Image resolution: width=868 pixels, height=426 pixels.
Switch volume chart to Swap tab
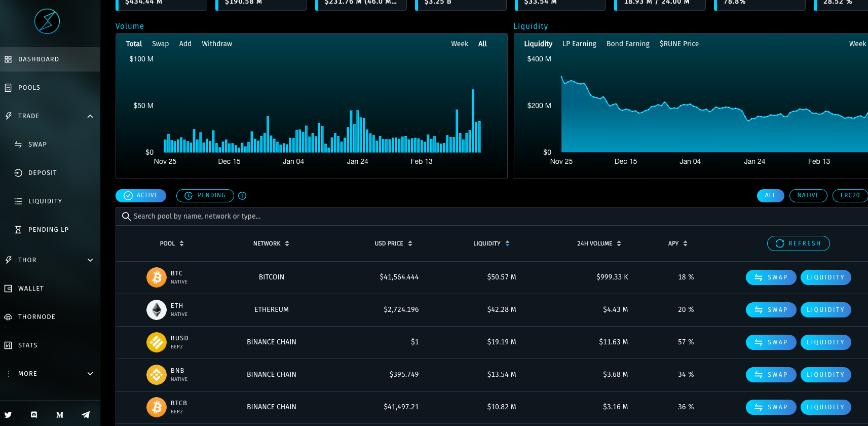point(160,44)
